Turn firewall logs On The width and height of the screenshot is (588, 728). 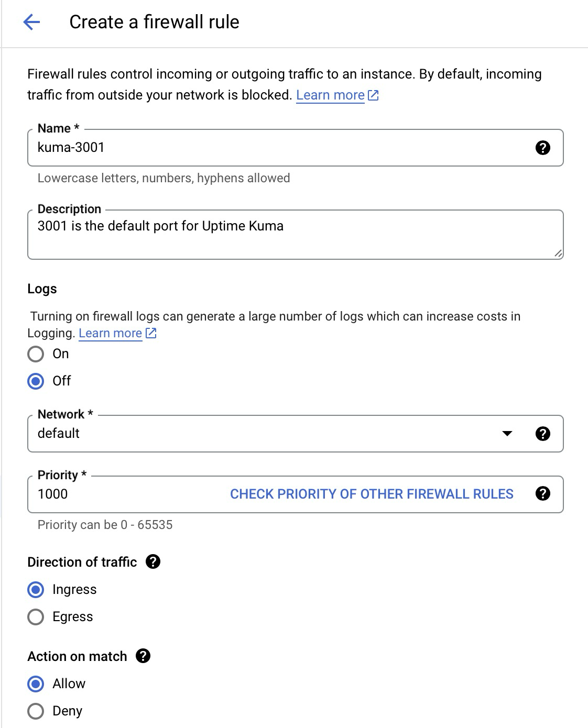click(35, 354)
